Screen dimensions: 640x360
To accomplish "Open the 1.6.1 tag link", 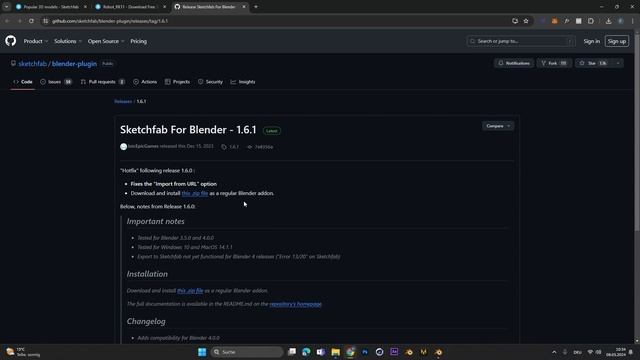I will (x=231, y=147).
